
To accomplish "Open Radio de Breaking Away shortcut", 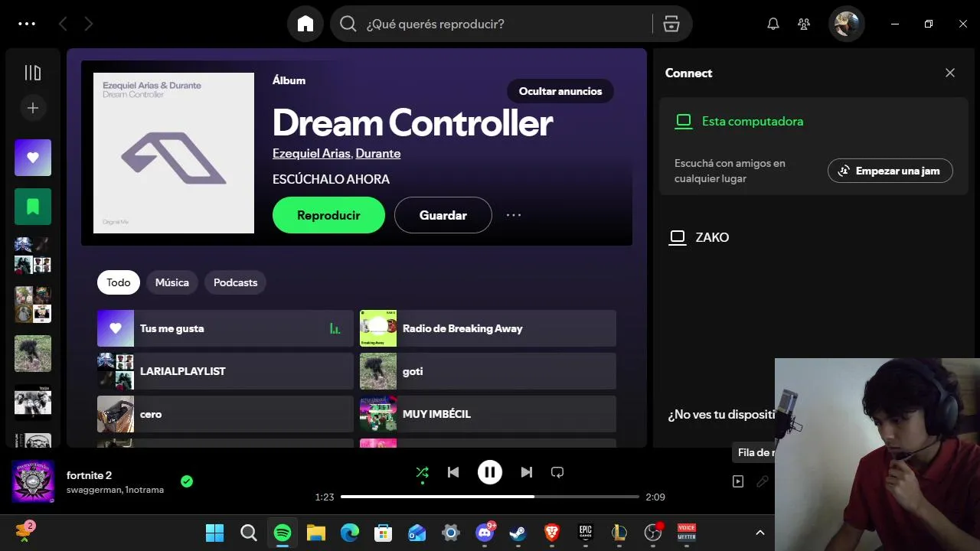I will tap(488, 328).
